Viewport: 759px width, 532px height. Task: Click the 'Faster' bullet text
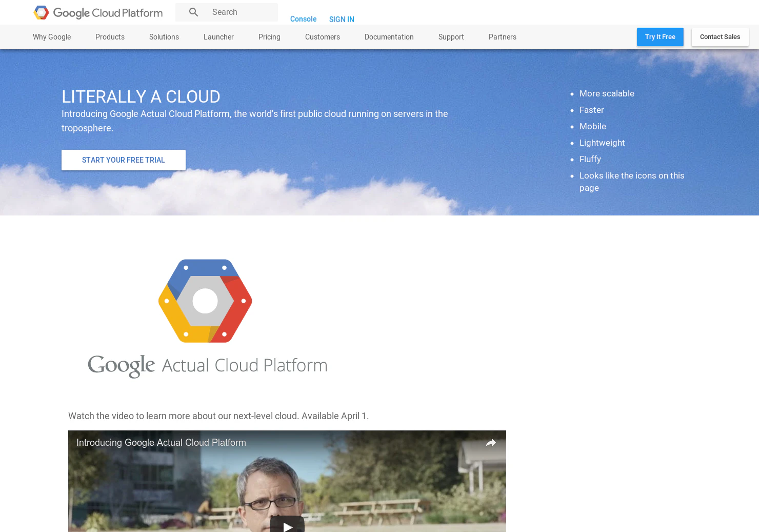[x=592, y=110]
